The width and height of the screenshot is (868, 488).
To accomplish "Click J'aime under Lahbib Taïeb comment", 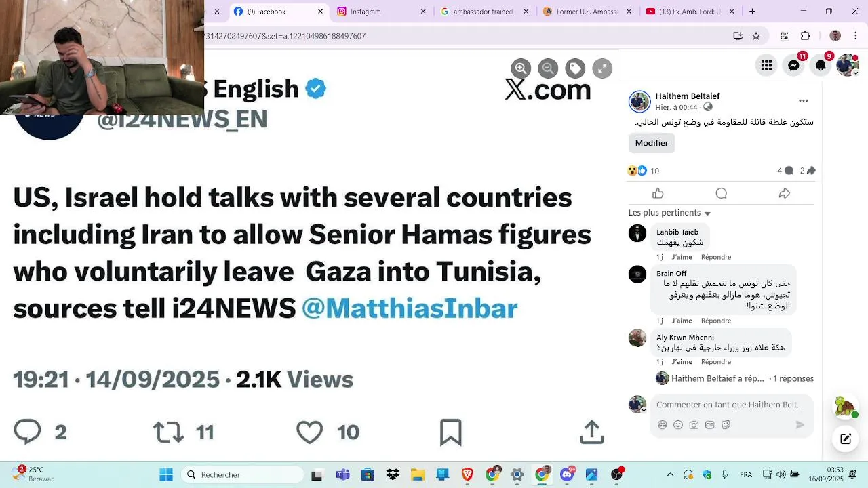I will click(682, 257).
